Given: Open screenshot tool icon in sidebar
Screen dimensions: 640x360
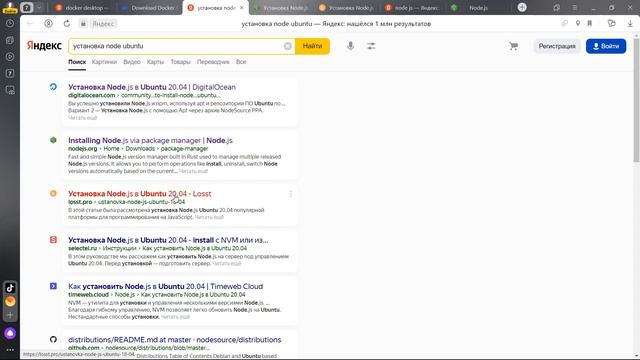Looking at the screenshot, I should pyautogui.click(x=10, y=90).
